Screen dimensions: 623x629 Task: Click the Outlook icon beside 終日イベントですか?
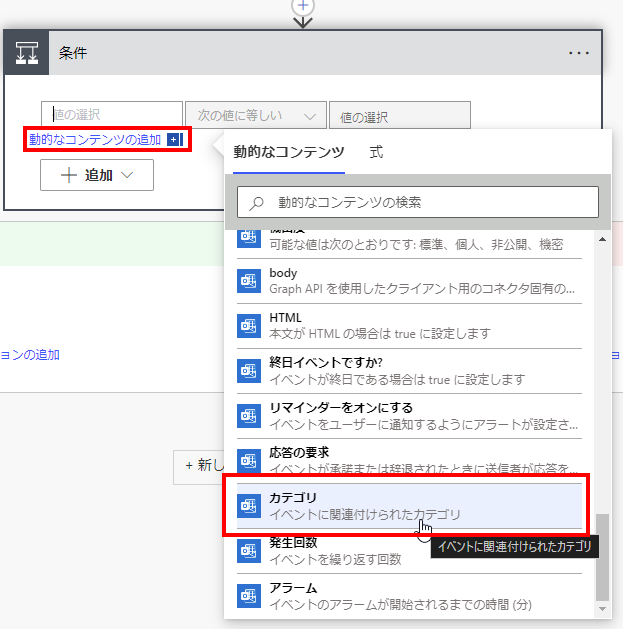pyautogui.click(x=249, y=371)
